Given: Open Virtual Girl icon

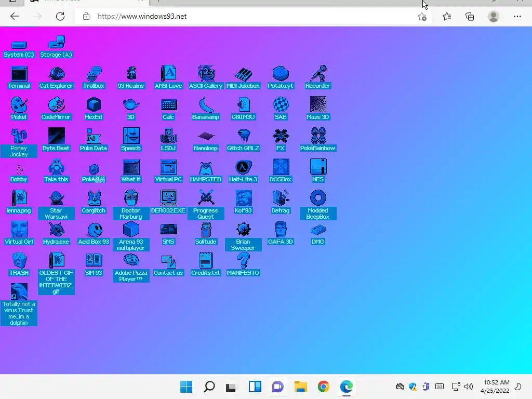Looking at the screenshot, I should (19, 234).
